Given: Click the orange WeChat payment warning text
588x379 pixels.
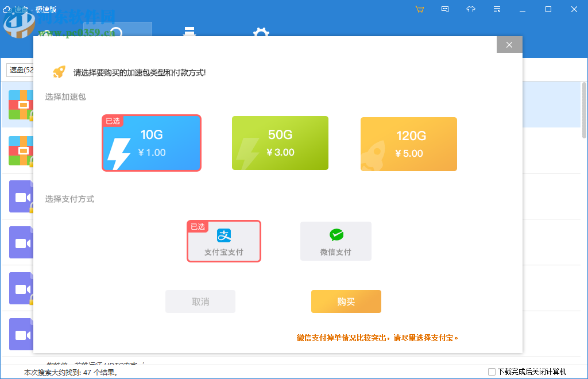Looking at the screenshot, I should (378, 338).
